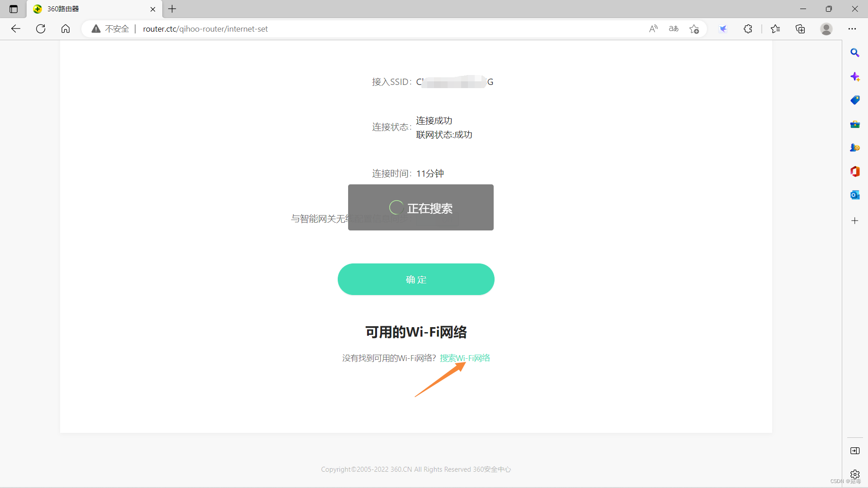Click the green 确定 confirm button
This screenshot has width=868, height=488.
tap(415, 279)
